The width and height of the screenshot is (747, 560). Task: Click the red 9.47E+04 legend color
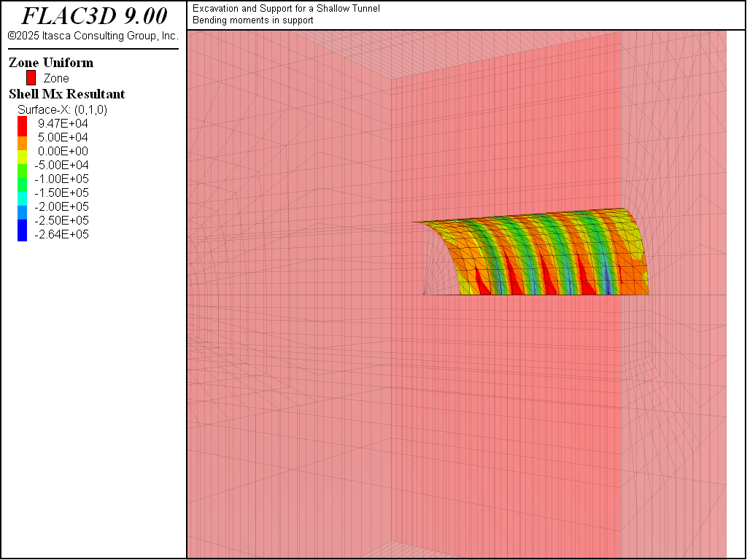(x=23, y=126)
